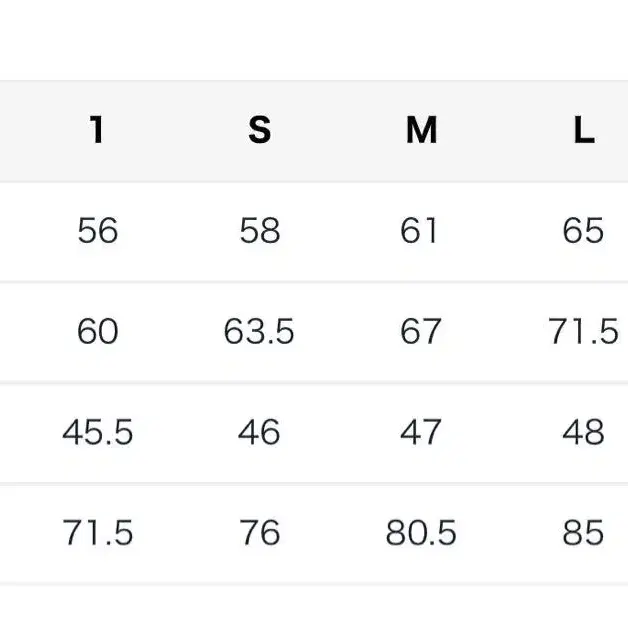Viewport: 628px width, 628px height.
Task: Click the 63.5 cell in the S column
Action: pyautogui.click(x=259, y=331)
